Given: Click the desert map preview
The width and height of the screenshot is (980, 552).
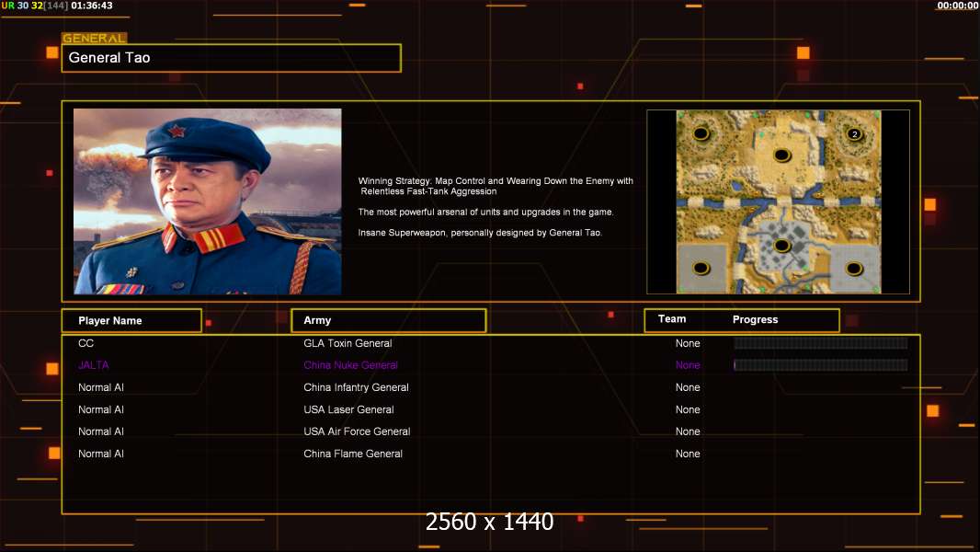Looking at the screenshot, I should [778, 201].
